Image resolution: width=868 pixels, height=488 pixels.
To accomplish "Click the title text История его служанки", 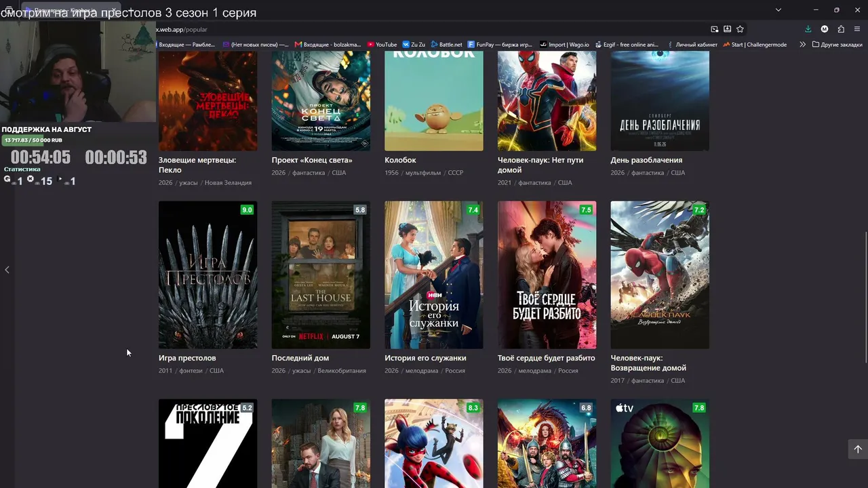I will pos(425,358).
